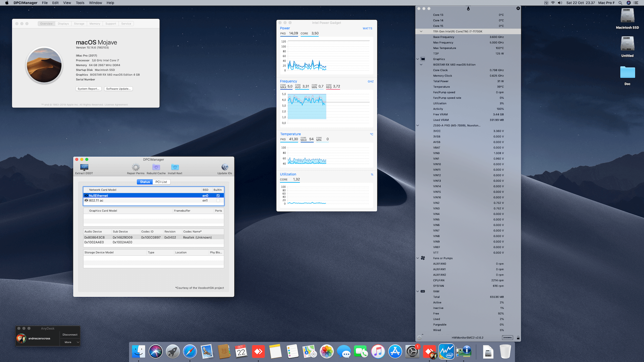Collapse the 11th Gen Intel Core i7-11700K section
Viewport: 644px width, 362px height.
(x=421, y=32)
